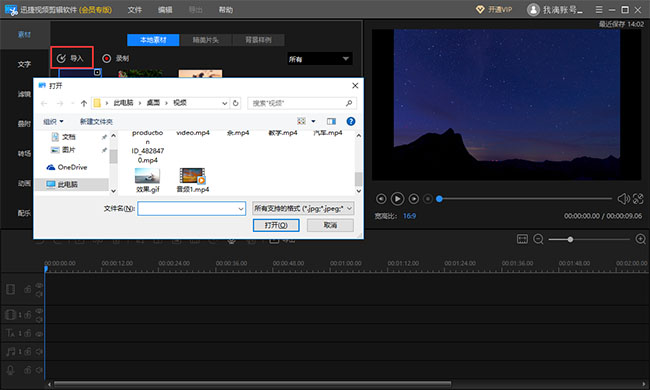Click the 取消 cancel button
650x390 pixels.
tap(330, 225)
